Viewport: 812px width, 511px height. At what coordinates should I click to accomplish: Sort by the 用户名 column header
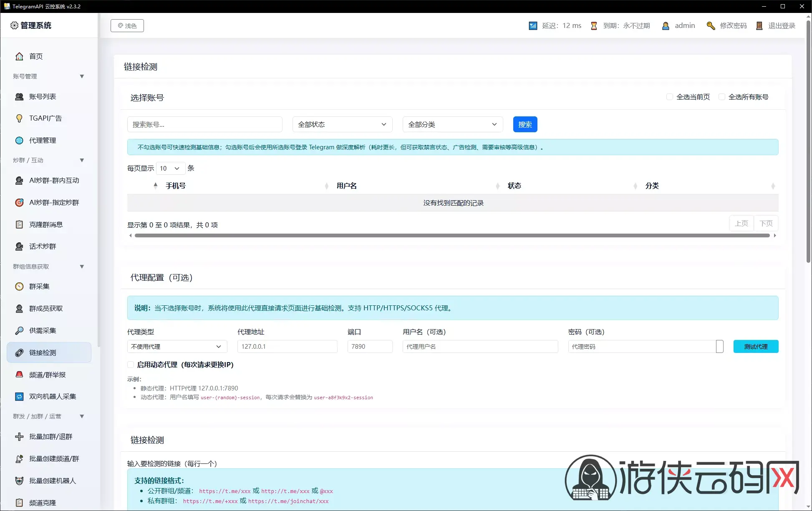(347, 186)
